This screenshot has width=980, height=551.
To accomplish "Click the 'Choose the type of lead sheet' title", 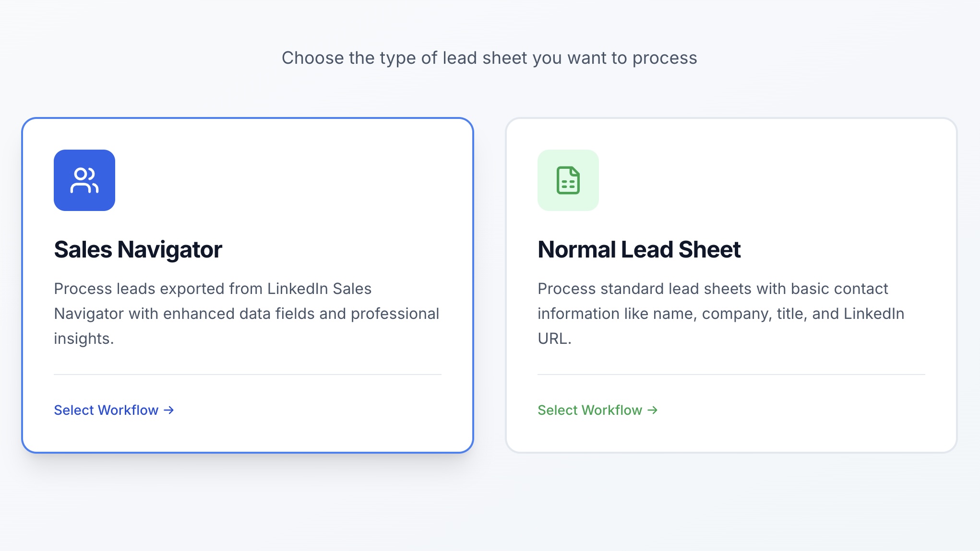I will [x=490, y=58].
